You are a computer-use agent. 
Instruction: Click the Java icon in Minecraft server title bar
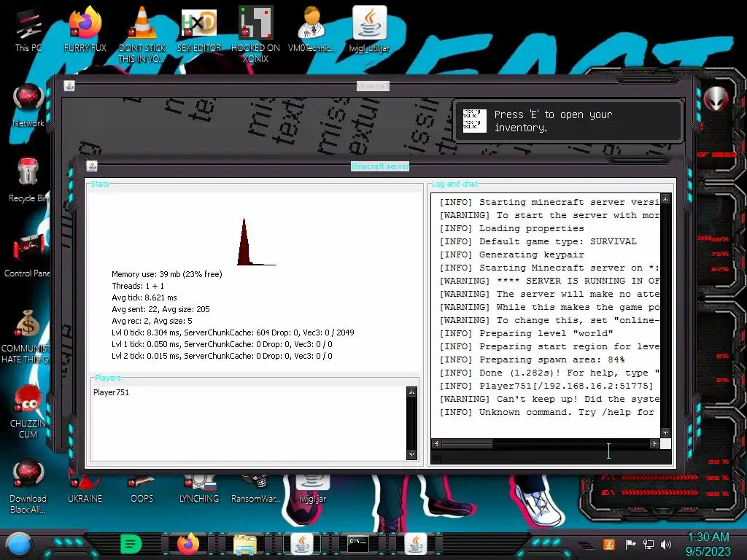[x=92, y=166]
